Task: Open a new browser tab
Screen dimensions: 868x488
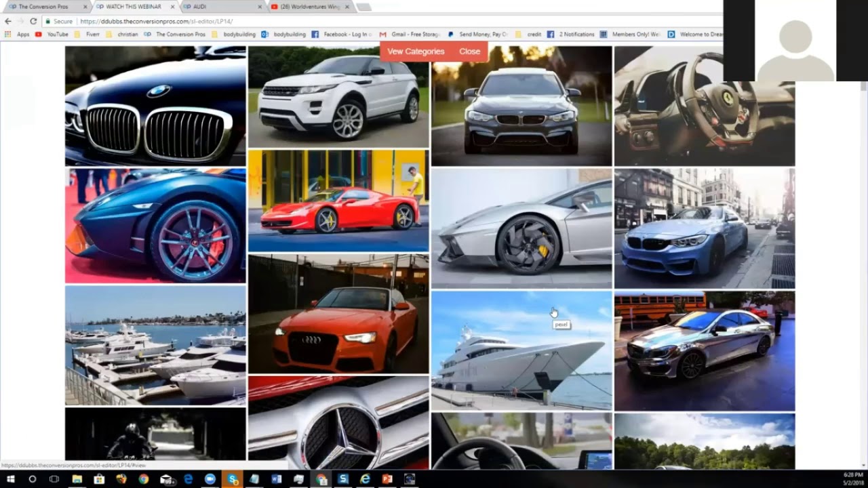Action: pos(363,7)
